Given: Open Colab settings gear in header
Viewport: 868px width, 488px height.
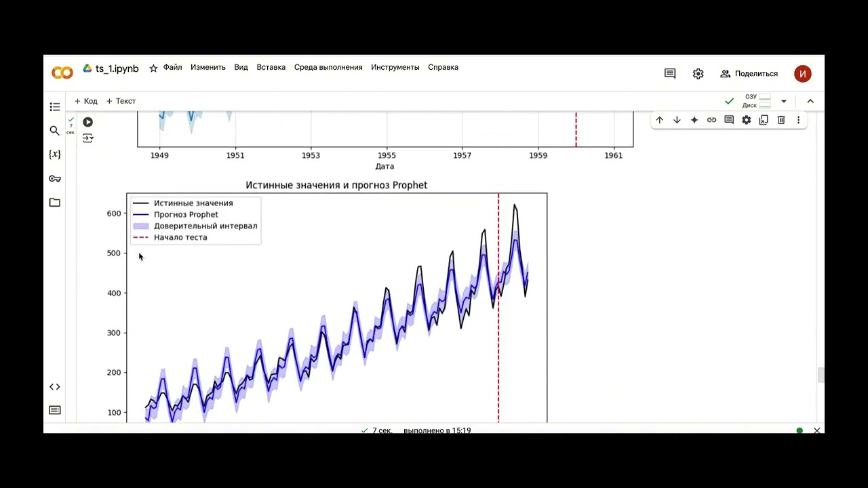Looking at the screenshot, I should (698, 74).
